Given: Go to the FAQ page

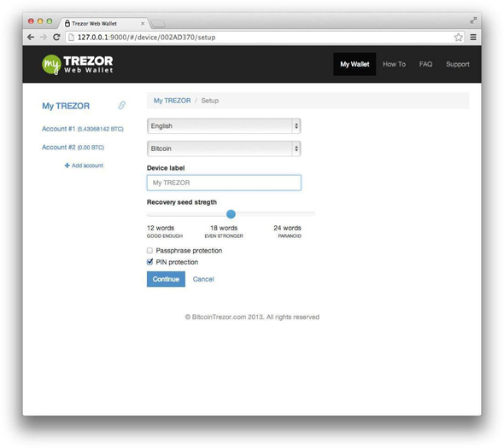Looking at the screenshot, I should (425, 64).
